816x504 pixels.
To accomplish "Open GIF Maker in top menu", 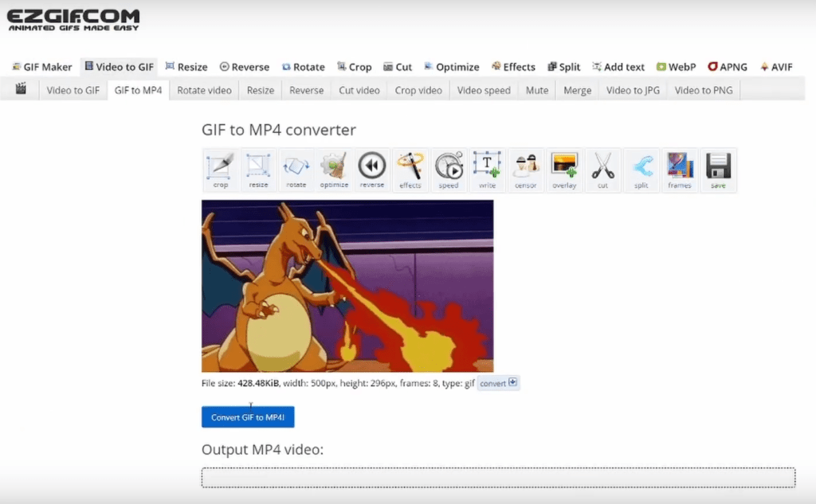I will [42, 67].
